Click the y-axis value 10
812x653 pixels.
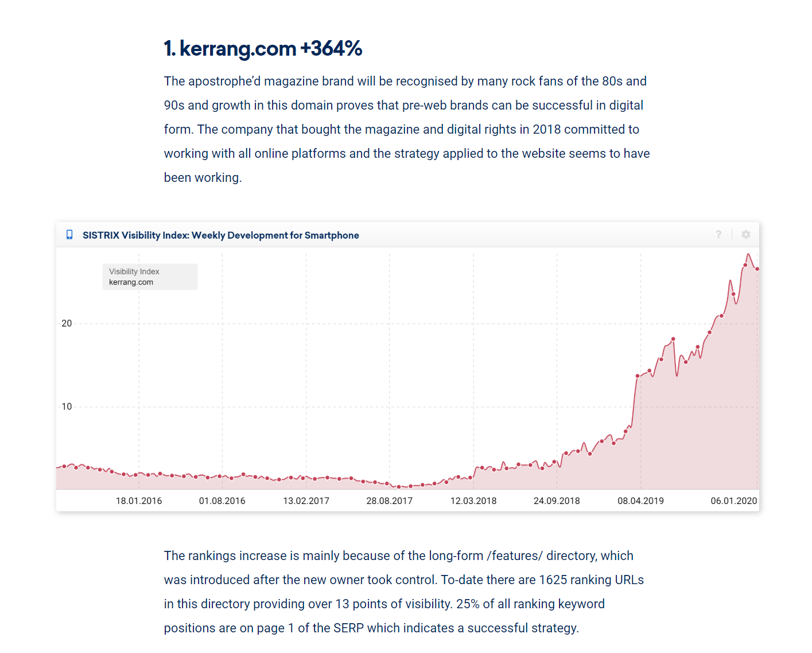tap(67, 407)
